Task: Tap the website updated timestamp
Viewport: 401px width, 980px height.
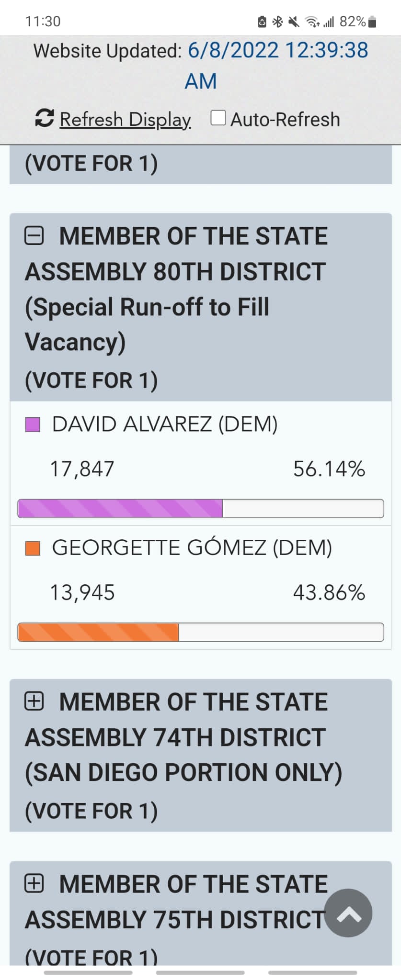Action: point(277,51)
